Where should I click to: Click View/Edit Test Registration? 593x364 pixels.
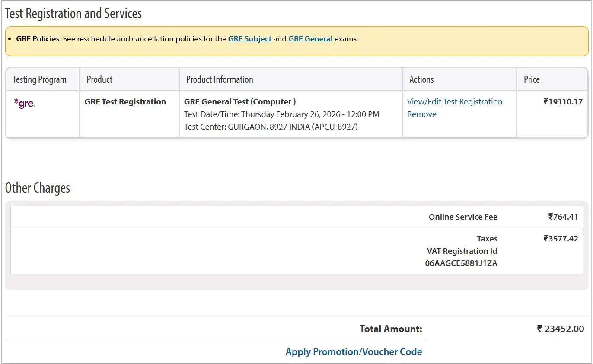click(x=455, y=102)
